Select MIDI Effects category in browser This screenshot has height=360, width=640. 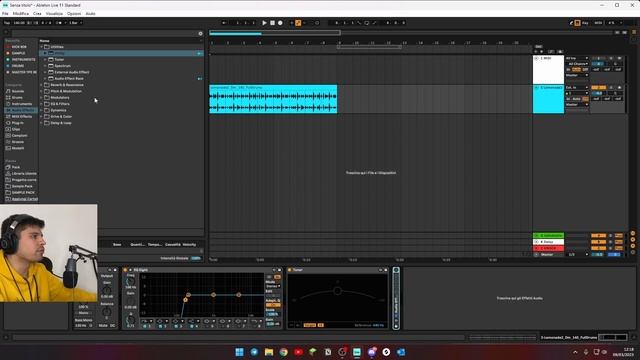click(x=21, y=116)
